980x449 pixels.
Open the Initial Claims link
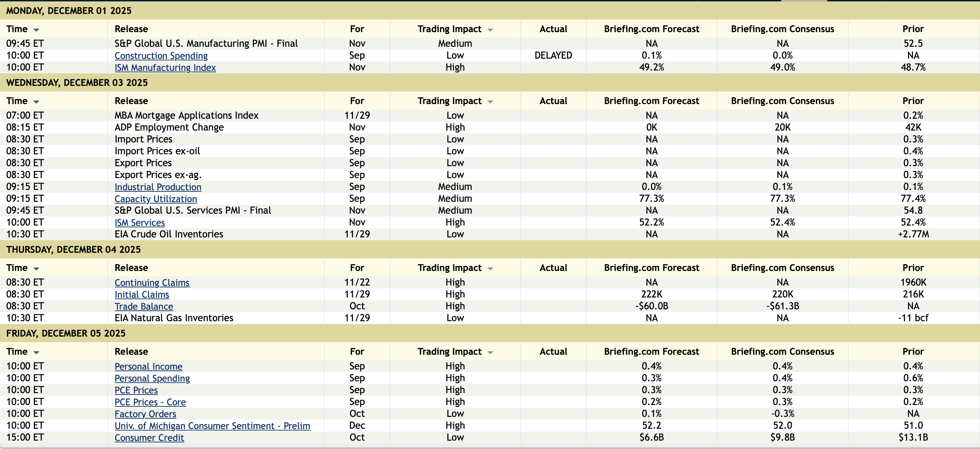point(141,295)
